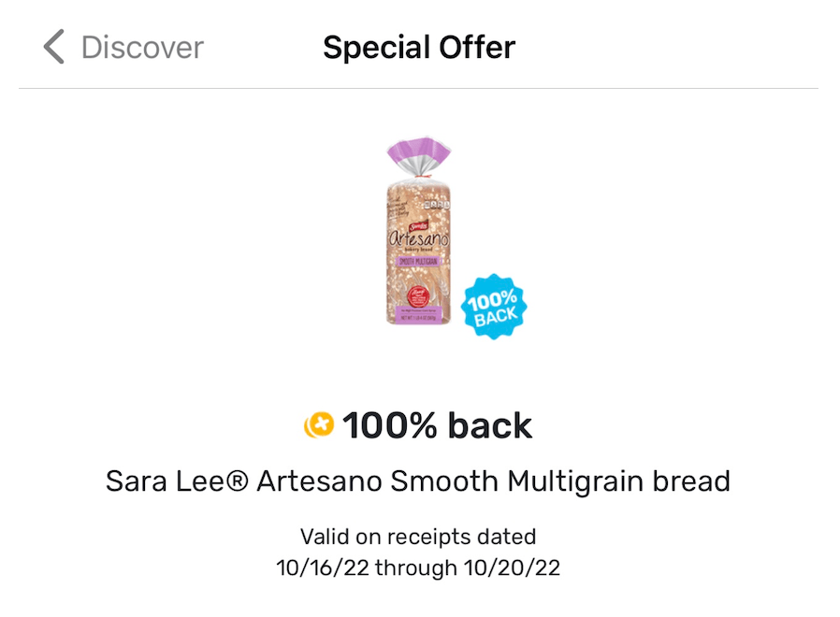840x617 pixels.
Task: Click the gold coin rewards icon
Action: 319,426
